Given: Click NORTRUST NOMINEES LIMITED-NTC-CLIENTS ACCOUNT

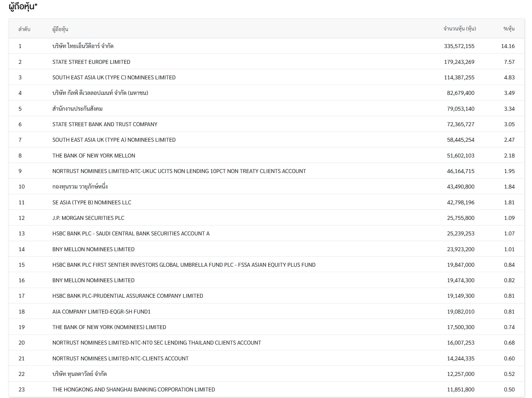Looking at the screenshot, I should pos(121,358).
